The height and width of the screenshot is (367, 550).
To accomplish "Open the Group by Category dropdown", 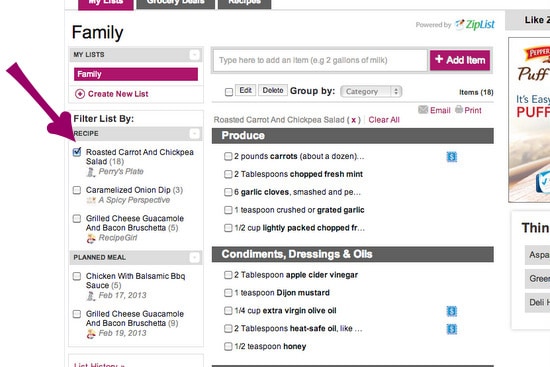I will pyautogui.click(x=371, y=92).
